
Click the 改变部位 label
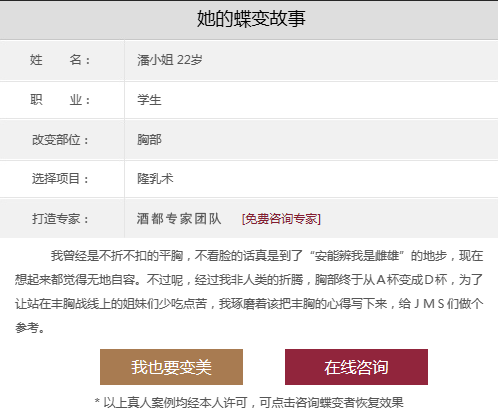pos(60,139)
